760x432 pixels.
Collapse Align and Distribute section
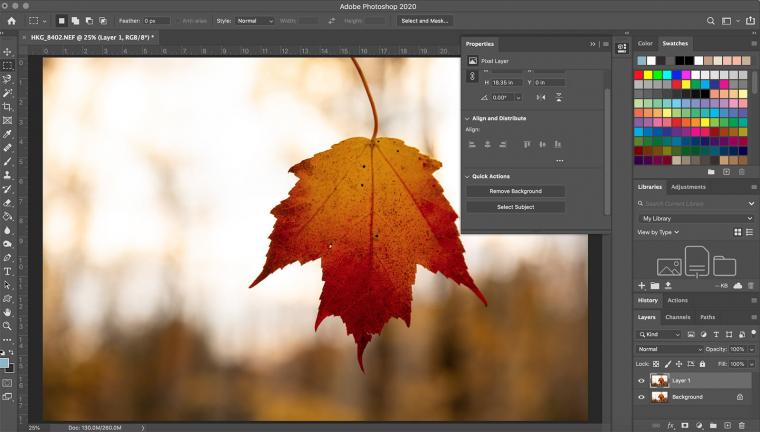point(467,118)
